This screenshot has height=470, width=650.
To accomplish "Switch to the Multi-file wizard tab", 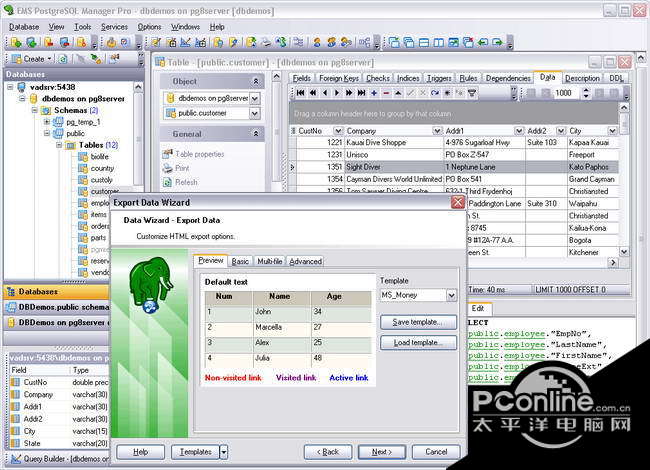I will click(269, 262).
